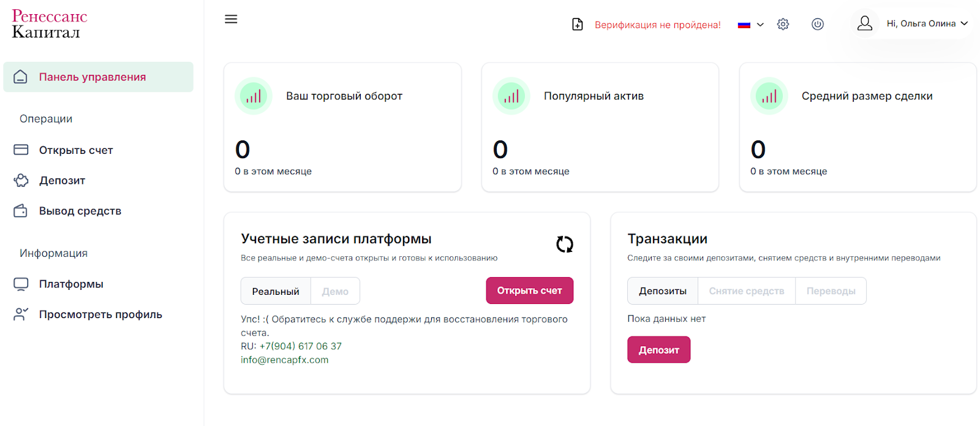The width and height of the screenshot is (980, 426).
Task: Click the power logout icon
Action: [x=817, y=25]
